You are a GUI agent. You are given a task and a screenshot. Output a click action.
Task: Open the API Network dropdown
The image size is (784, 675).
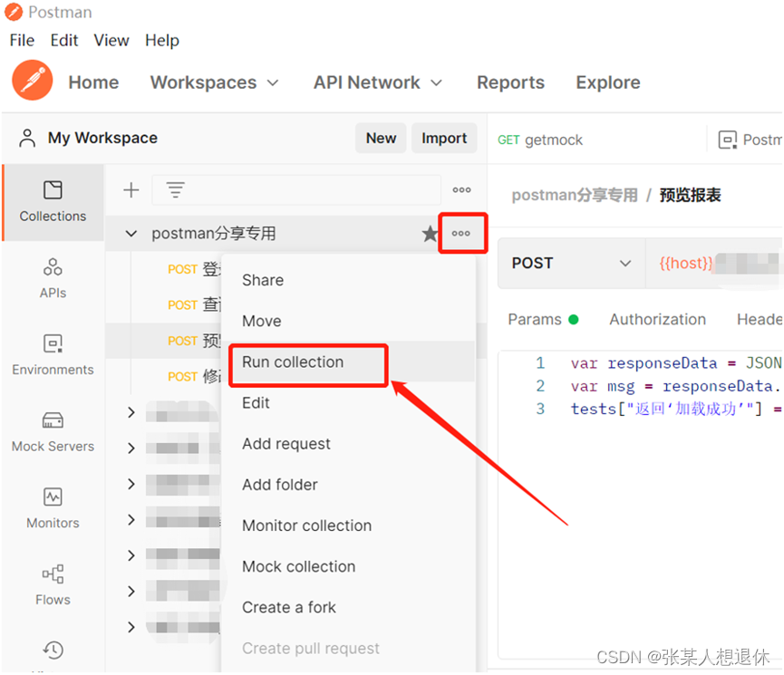(x=378, y=82)
